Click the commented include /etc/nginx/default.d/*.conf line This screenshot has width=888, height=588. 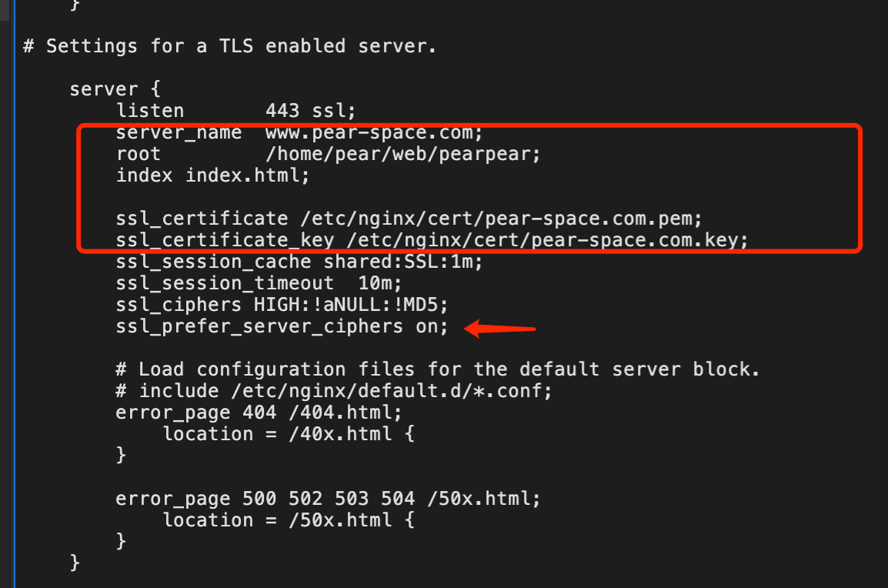pyautogui.click(x=333, y=391)
